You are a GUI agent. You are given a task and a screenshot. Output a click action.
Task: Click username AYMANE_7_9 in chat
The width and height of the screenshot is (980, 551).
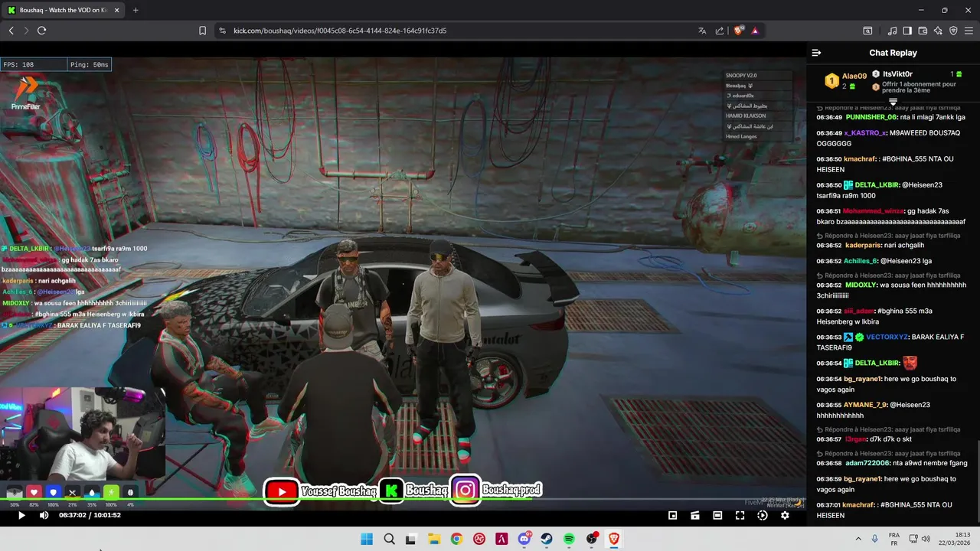click(x=865, y=404)
